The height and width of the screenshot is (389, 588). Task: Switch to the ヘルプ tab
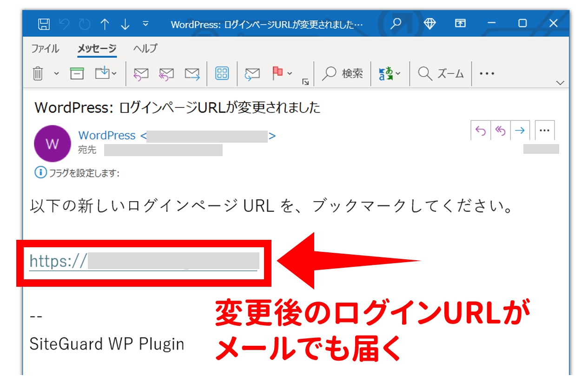pos(145,48)
